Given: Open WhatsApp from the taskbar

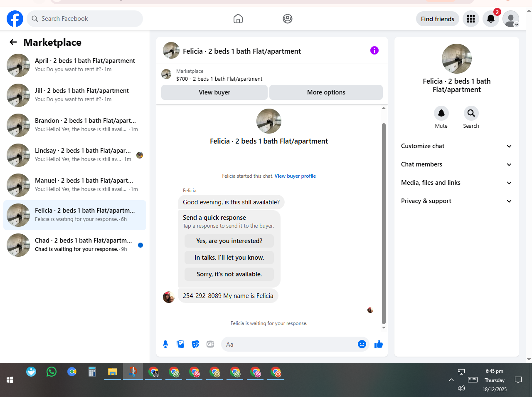Looking at the screenshot, I should pos(52,372).
